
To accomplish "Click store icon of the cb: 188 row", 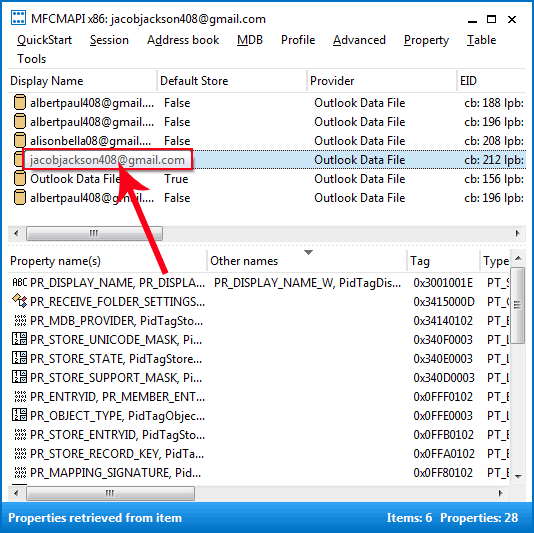I will pos(20,103).
